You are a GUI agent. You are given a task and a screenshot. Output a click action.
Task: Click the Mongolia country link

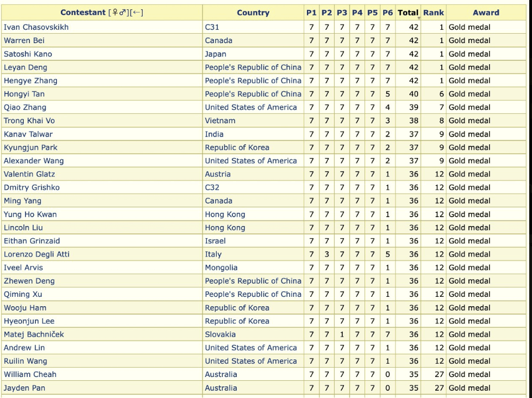pos(221,268)
